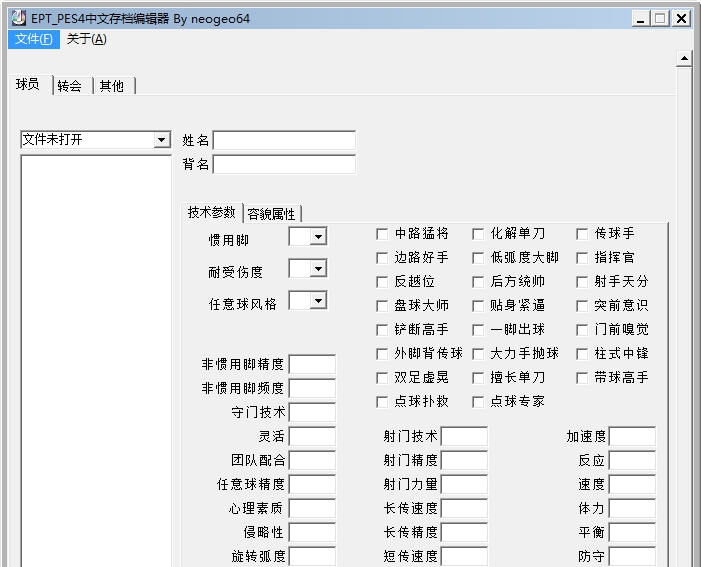This screenshot has height=567, width=701.
Task: Focus the 体力 input box
Action: pos(632,508)
